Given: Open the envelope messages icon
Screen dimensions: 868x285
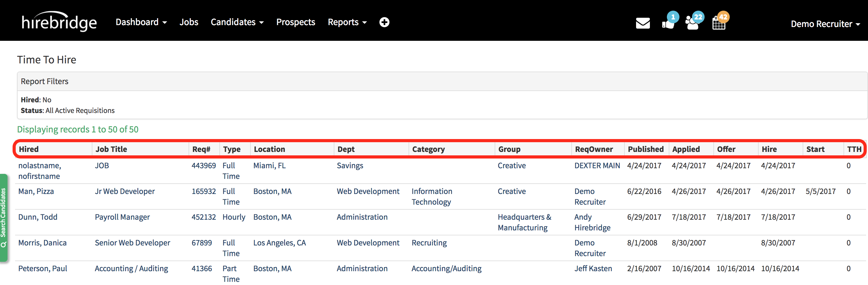Looking at the screenshot, I should coord(642,23).
